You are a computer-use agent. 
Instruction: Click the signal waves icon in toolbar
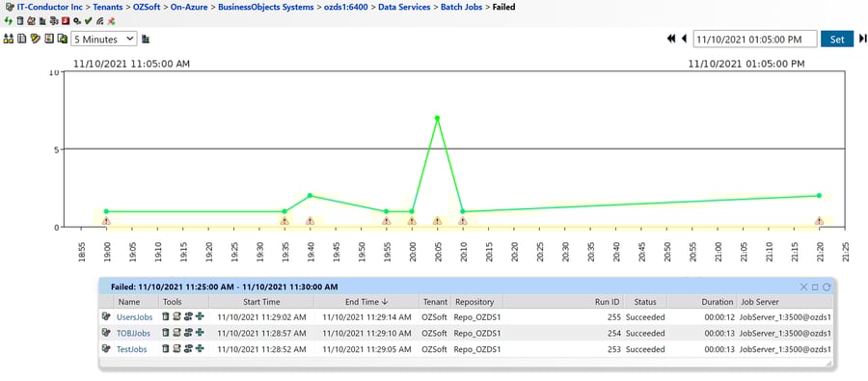coord(99,21)
